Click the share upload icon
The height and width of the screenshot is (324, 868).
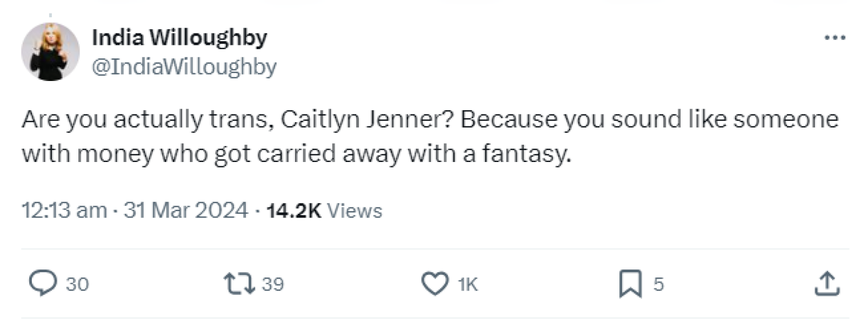[x=827, y=283]
